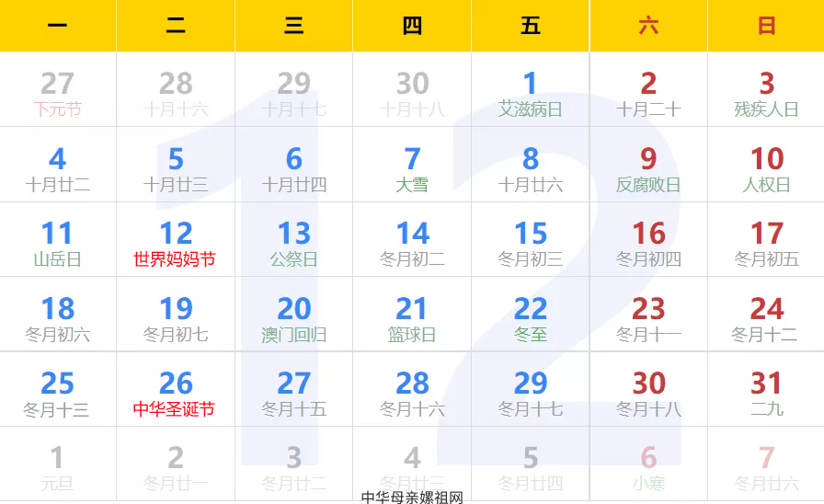Screen dimensions: 824x504
Task: Click greyed date 4 冬月廿三
Action: coord(412,464)
